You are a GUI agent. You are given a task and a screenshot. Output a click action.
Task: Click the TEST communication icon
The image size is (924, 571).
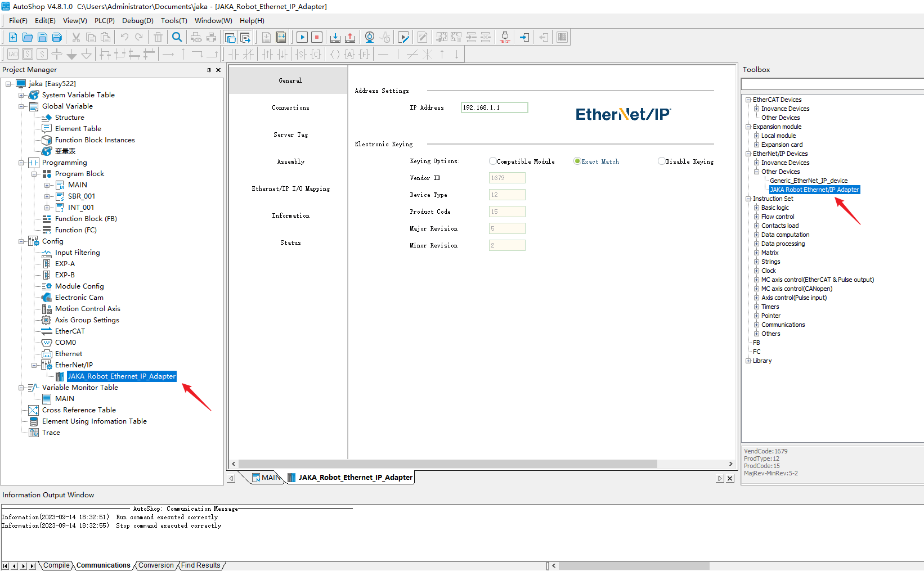[x=505, y=37]
